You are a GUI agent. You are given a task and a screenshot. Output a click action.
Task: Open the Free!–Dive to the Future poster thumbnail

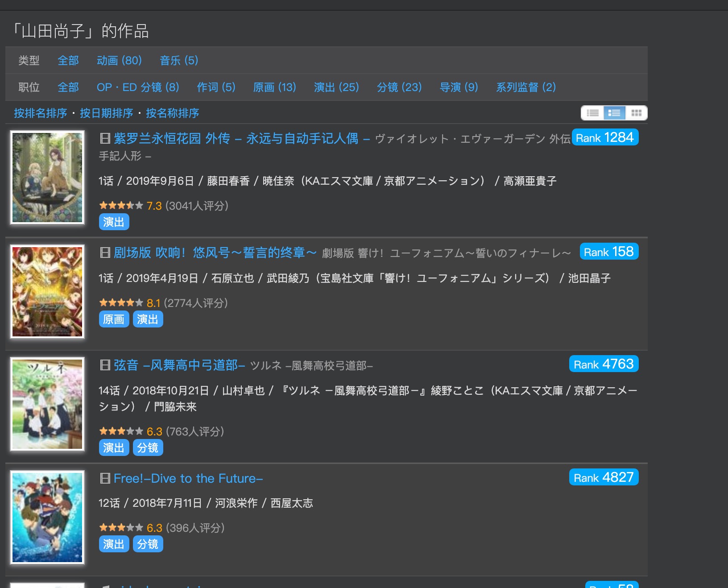pyautogui.click(x=47, y=518)
